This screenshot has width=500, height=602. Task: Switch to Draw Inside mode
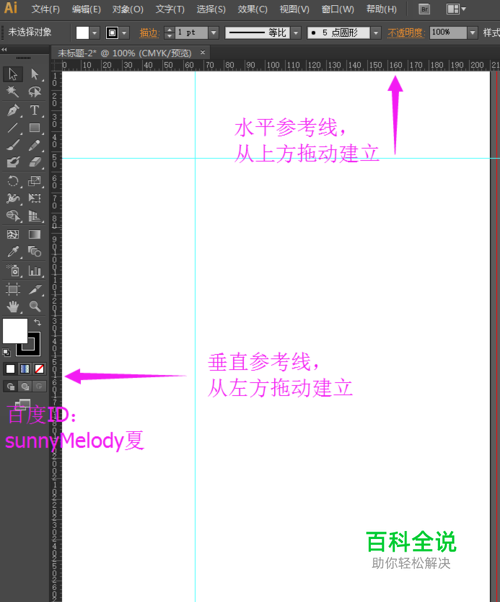point(39,386)
